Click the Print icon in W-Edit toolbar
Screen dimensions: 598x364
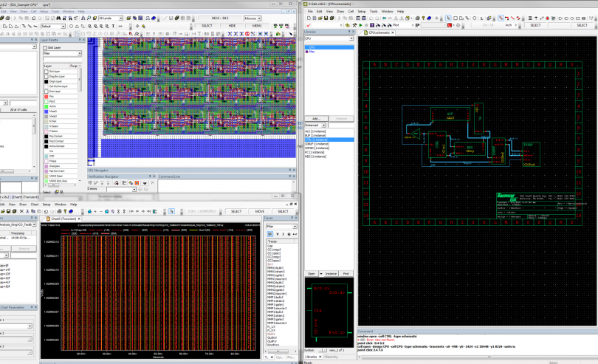pyautogui.click(x=59, y=211)
